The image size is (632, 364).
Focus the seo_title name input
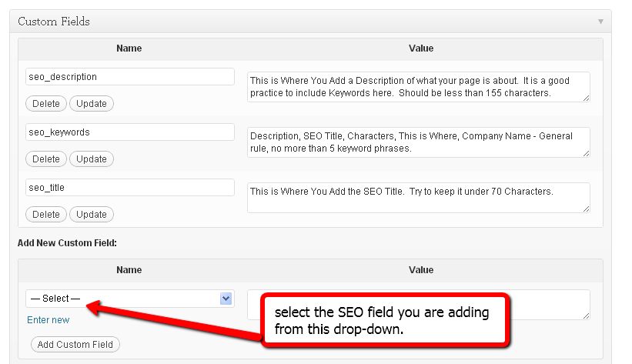(129, 188)
